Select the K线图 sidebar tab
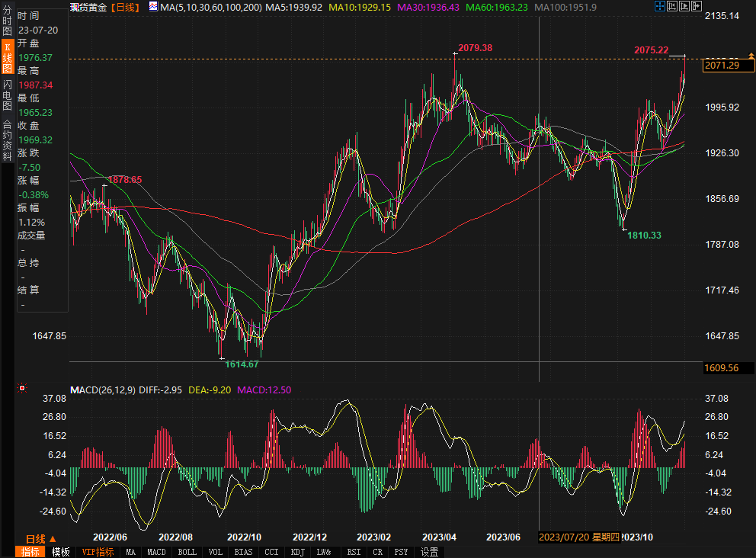The image size is (756, 558). 7,59
